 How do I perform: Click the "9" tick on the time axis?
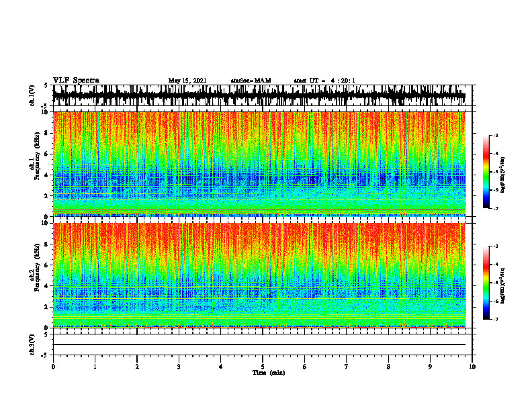[430, 367]
